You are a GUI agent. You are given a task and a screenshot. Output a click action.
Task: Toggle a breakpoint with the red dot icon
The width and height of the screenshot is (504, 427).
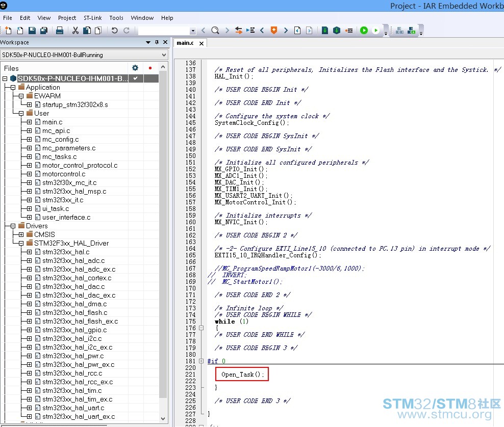pyautogui.click(x=349, y=31)
